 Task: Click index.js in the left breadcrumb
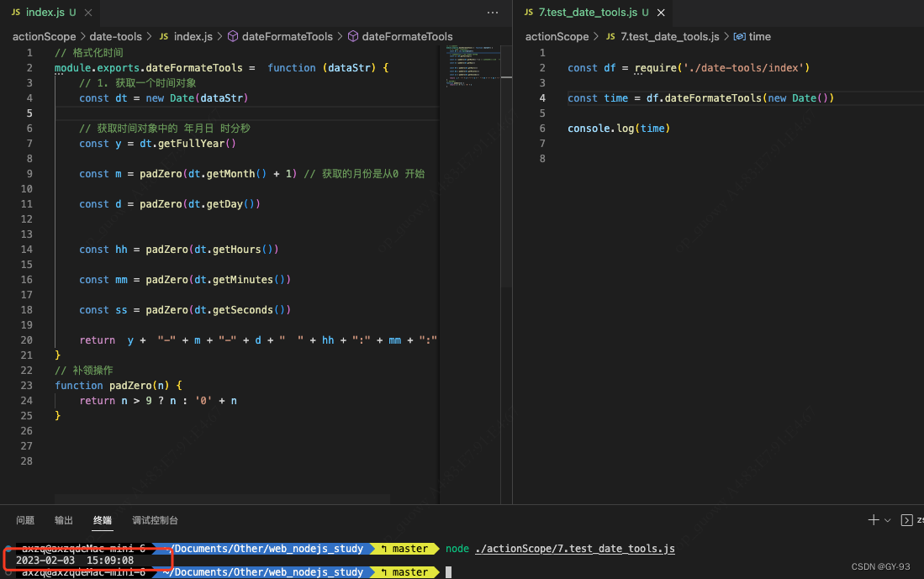point(193,36)
